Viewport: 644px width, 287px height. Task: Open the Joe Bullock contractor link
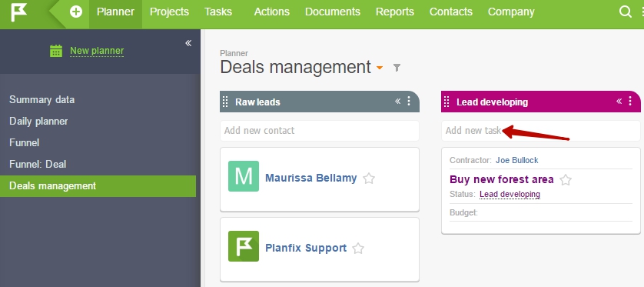click(x=516, y=160)
